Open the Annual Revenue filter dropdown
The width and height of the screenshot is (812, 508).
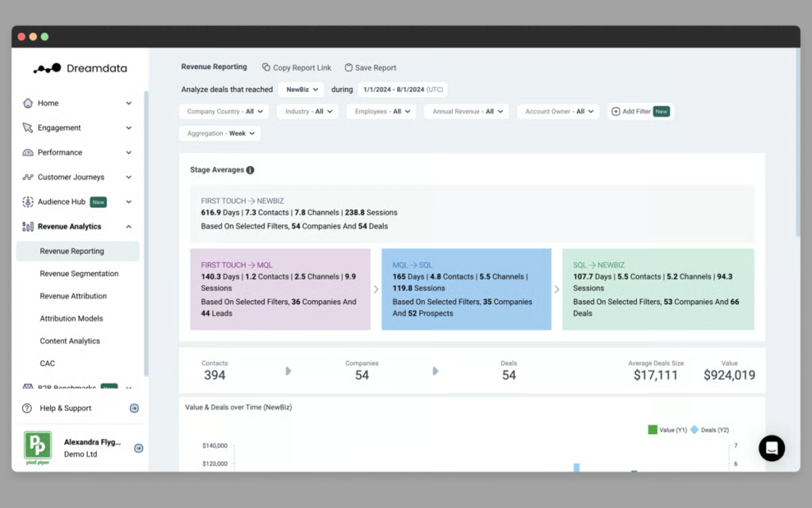point(467,111)
